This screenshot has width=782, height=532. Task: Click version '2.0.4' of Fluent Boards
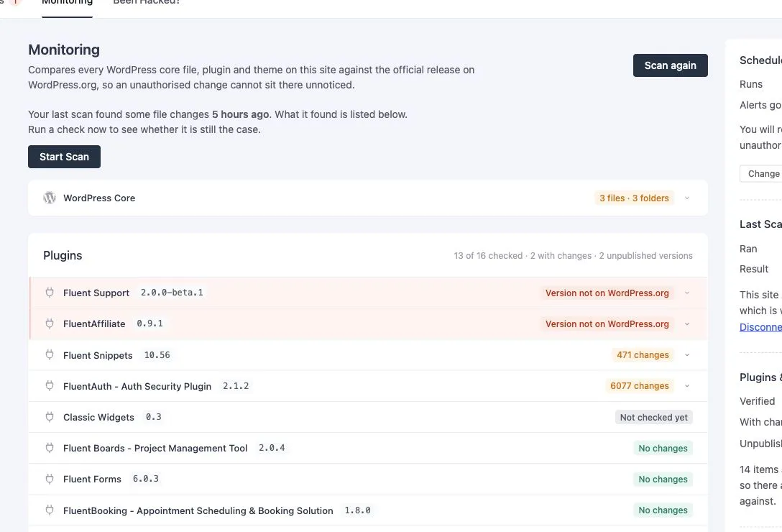(x=272, y=448)
